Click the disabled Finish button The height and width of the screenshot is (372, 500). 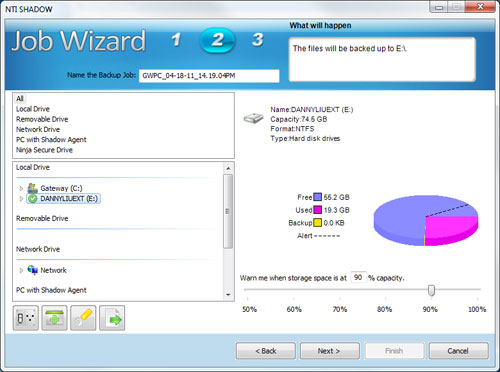[394, 351]
